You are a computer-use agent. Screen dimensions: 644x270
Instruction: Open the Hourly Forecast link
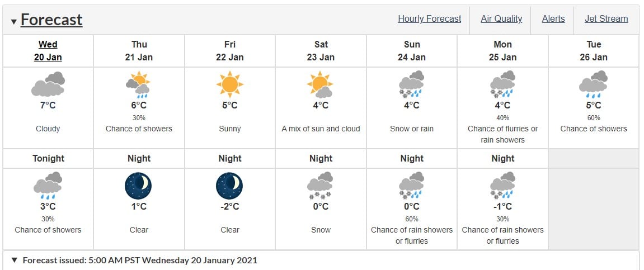click(430, 19)
